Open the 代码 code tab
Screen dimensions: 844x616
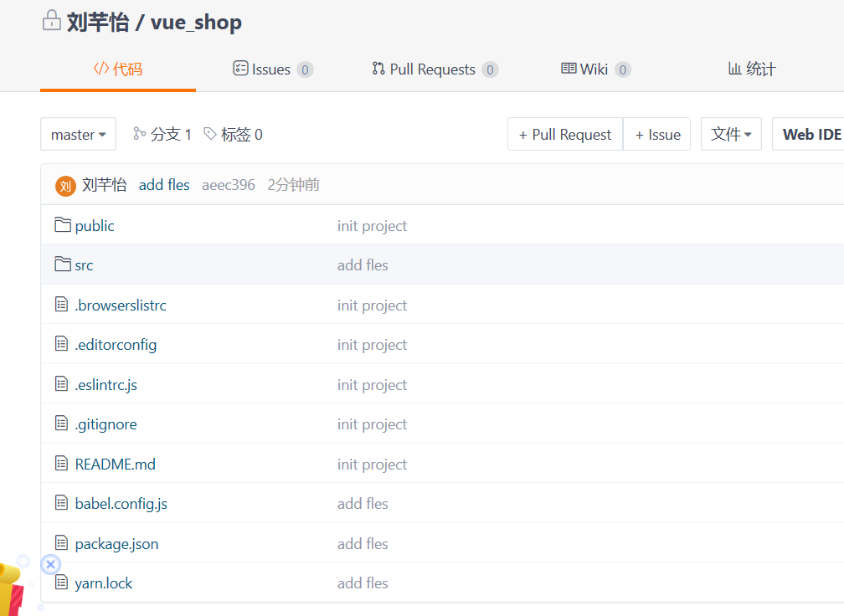pyautogui.click(x=118, y=69)
